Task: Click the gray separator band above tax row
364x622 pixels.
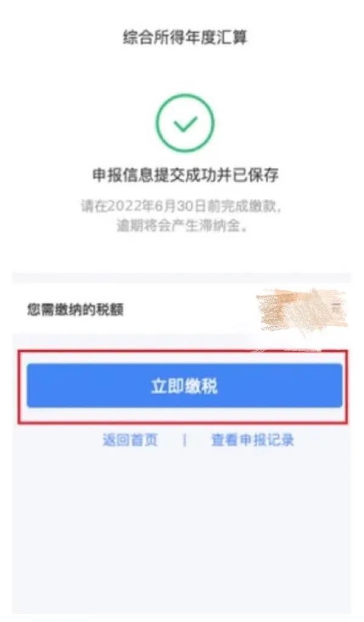Action: tap(181, 278)
